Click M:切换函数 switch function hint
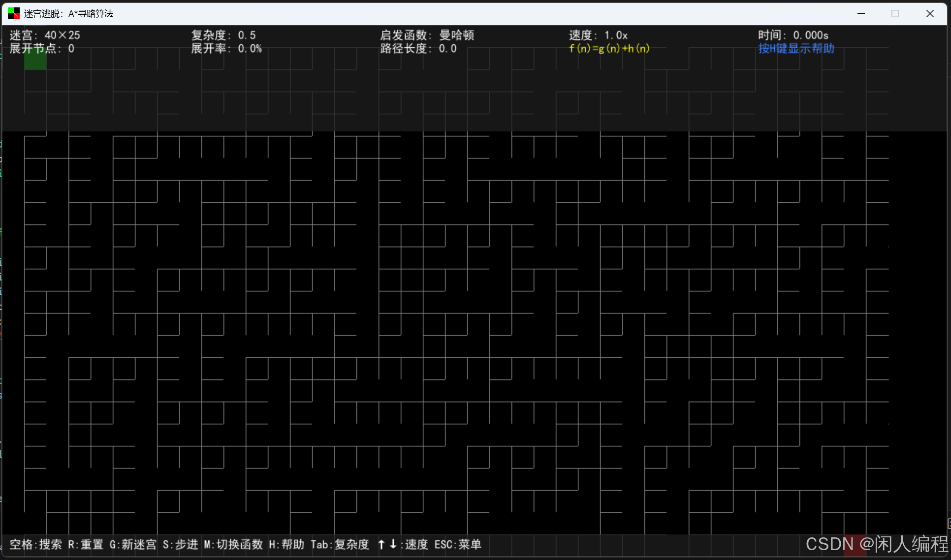This screenshot has width=951, height=560. tap(233, 545)
